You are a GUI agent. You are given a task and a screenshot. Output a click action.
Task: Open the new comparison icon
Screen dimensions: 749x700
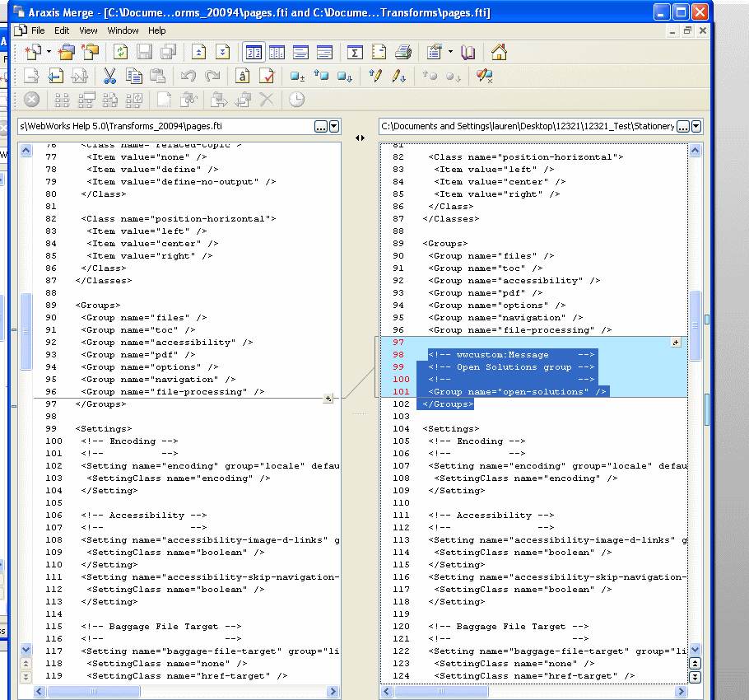point(33,53)
